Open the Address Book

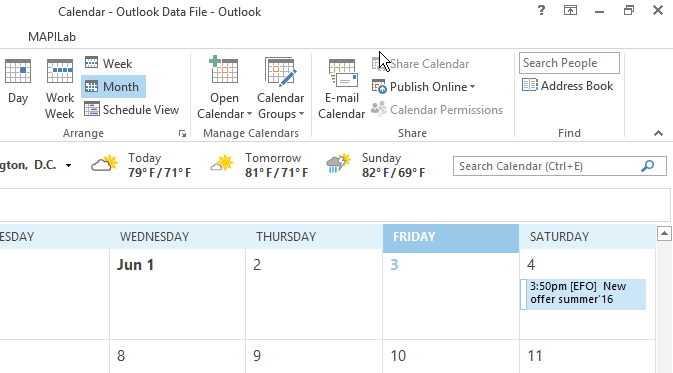[x=567, y=86]
